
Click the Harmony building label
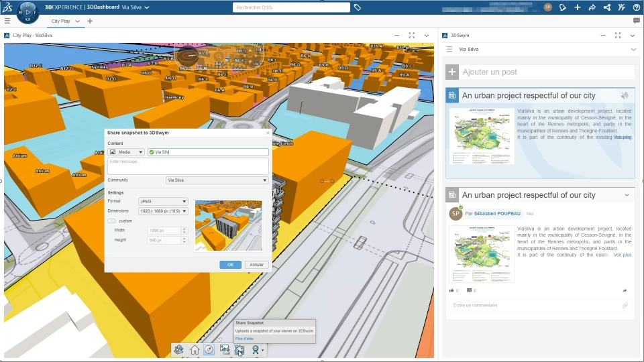[x=174, y=98]
